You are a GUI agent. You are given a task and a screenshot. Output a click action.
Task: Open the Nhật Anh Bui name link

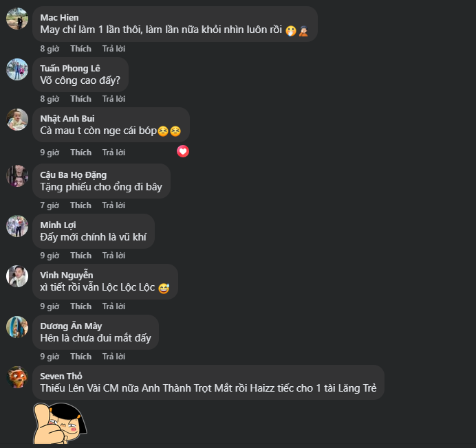coord(67,118)
